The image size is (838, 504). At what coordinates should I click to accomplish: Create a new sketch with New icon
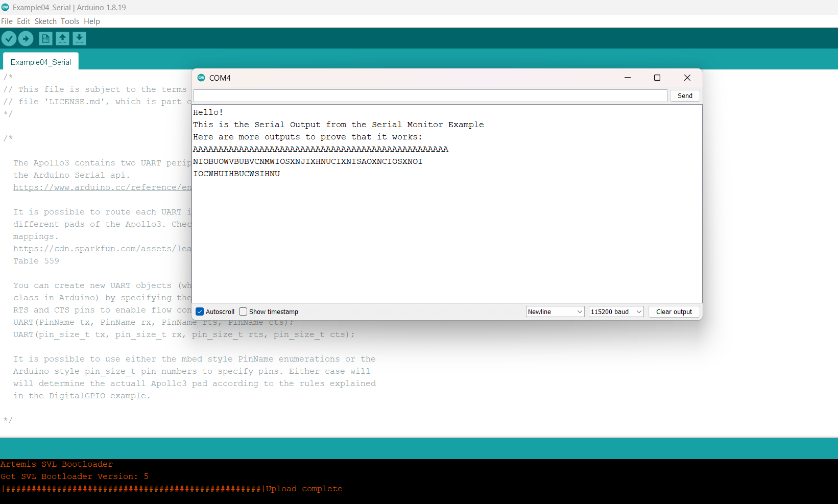pos(45,38)
